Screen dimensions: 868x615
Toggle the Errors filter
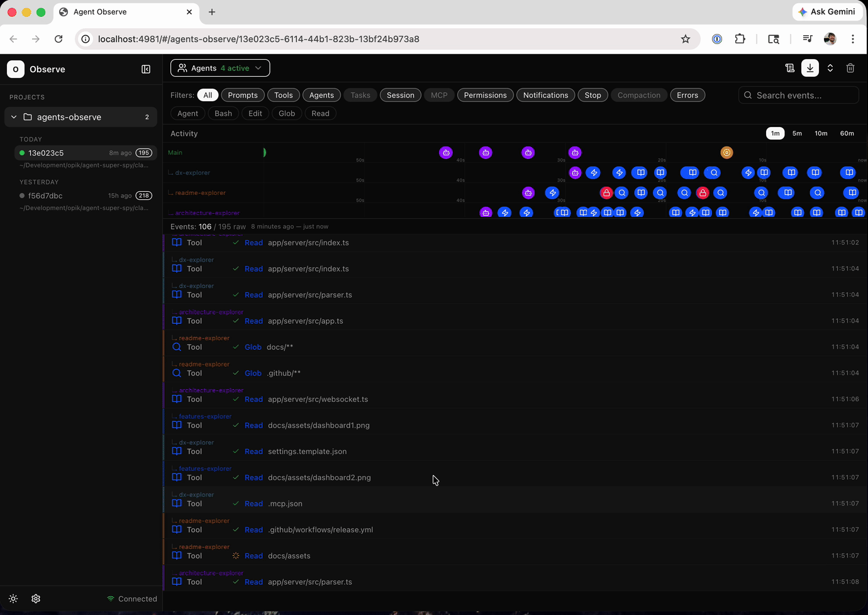click(x=687, y=96)
